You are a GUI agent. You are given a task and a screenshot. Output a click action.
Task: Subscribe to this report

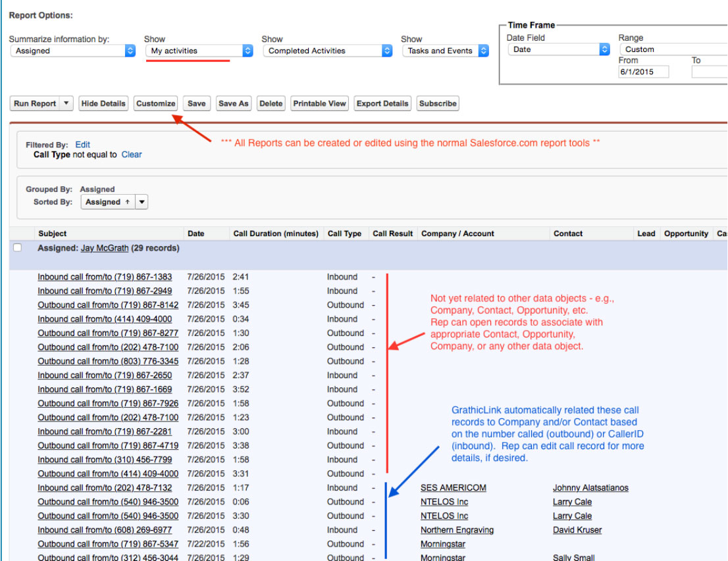point(438,103)
